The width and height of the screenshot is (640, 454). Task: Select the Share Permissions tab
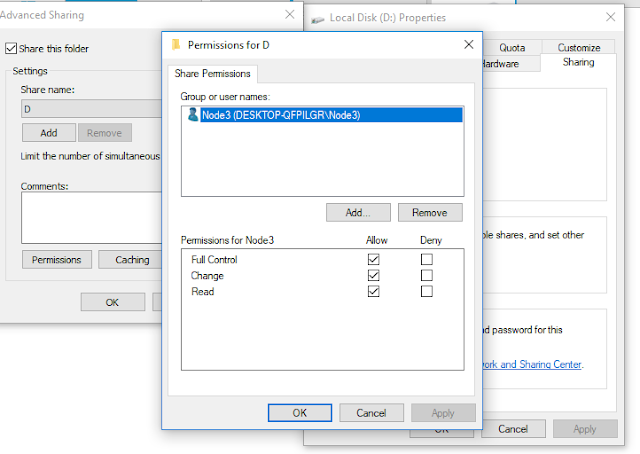pyautogui.click(x=212, y=74)
